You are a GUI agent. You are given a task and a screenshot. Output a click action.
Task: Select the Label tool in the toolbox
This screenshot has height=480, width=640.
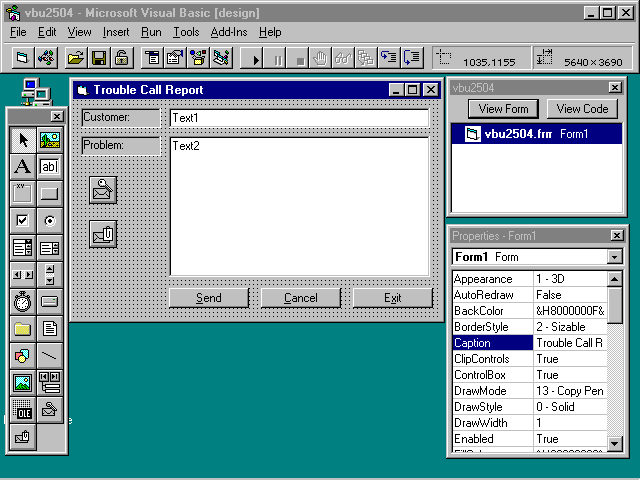pos(22,167)
